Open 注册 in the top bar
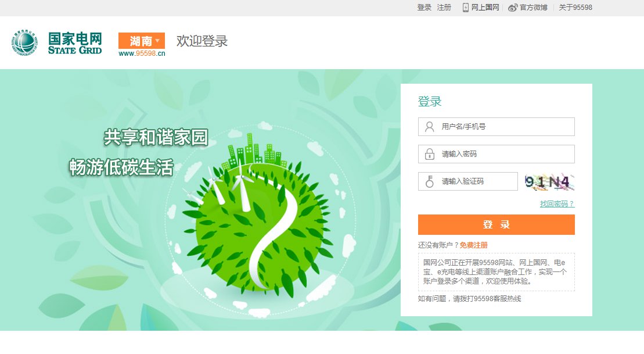644x354 pixels. (x=444, y=8)
